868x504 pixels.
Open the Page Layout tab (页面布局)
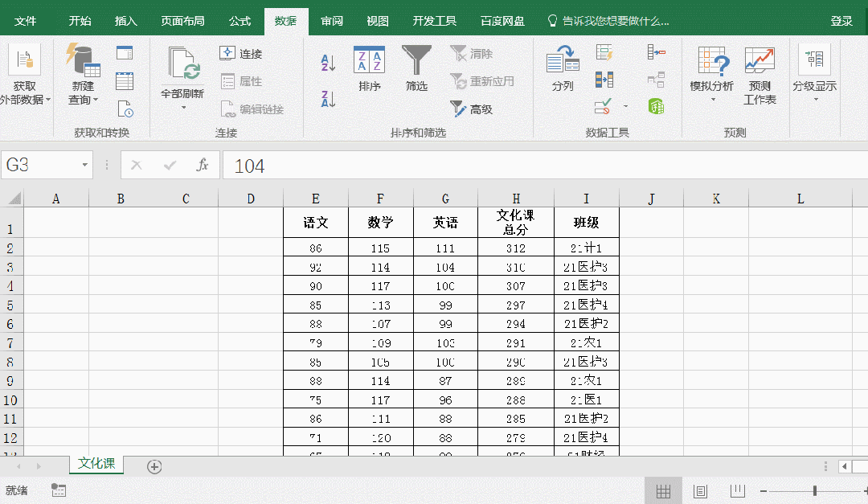click(182, 21)
